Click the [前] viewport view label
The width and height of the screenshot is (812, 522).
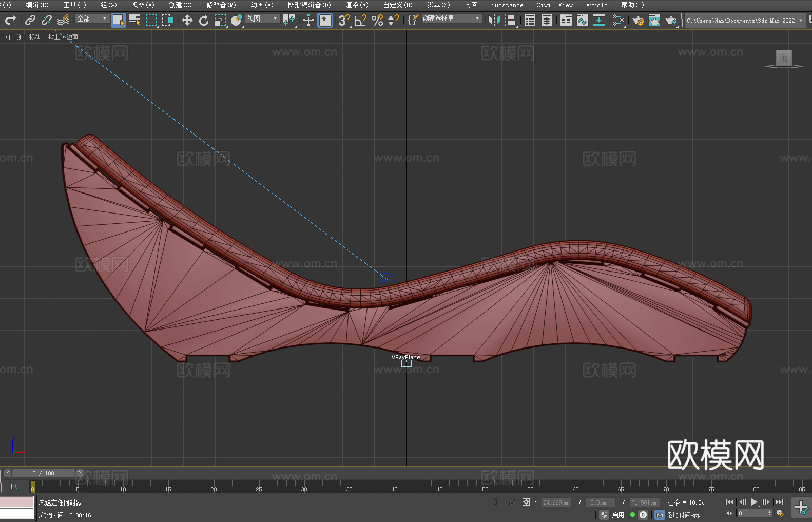pos(19,37)
